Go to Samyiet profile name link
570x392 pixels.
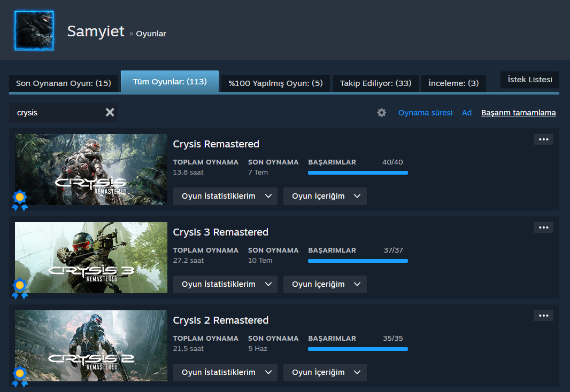point(96,31)
